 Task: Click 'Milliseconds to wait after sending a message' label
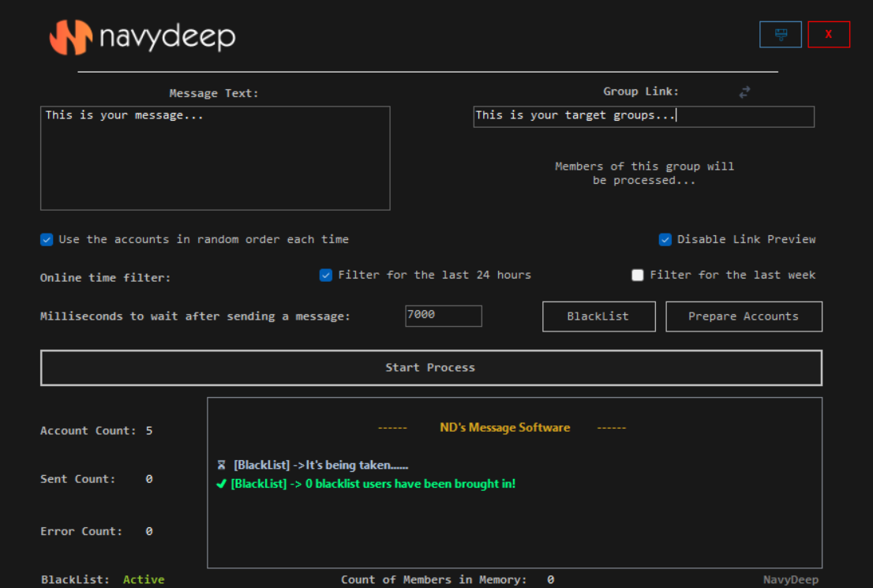pyautogui.click(x=196, y=316)
